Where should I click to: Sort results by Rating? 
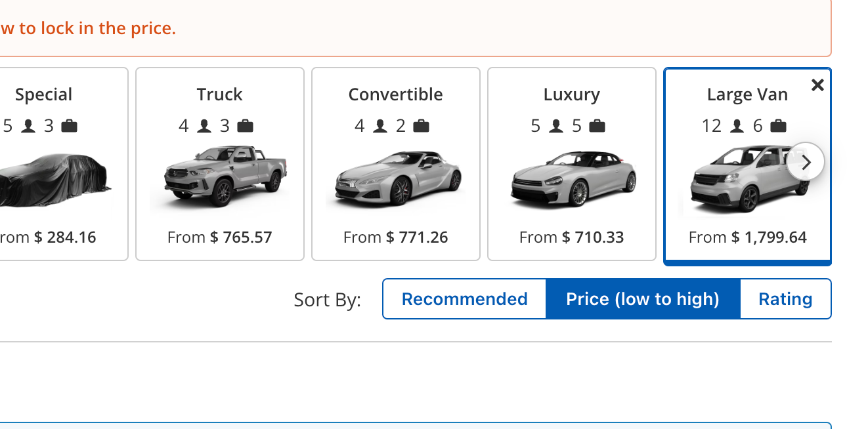[785, 299]
